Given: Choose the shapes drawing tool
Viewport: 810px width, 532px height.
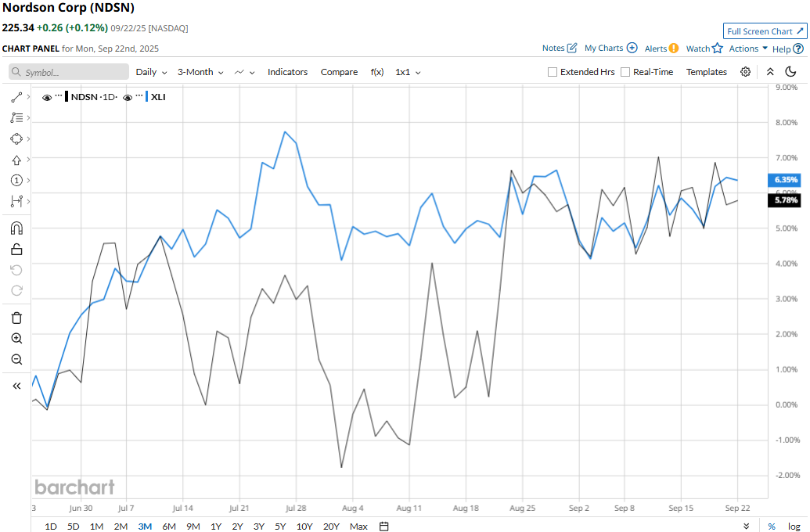Looking at the screenshot, I should 16,139.
